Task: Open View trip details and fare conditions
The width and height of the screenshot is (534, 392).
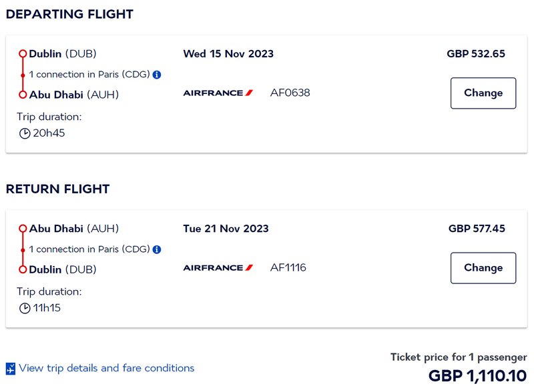Action: (x=107, y=368)
